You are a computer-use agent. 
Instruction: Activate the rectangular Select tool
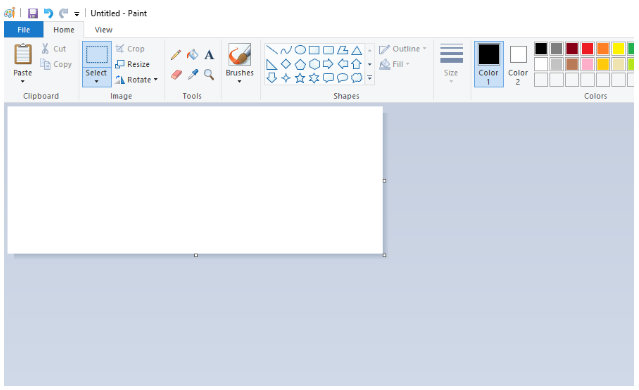coord(97,55)
